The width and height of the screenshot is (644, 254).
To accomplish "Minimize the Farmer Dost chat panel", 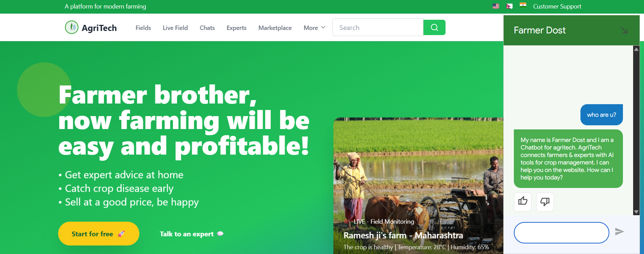I will [x=624, y=30].
